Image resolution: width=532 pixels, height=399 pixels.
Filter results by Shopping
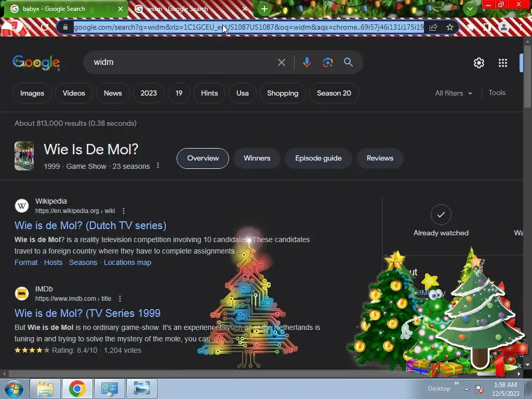(283, 94)
